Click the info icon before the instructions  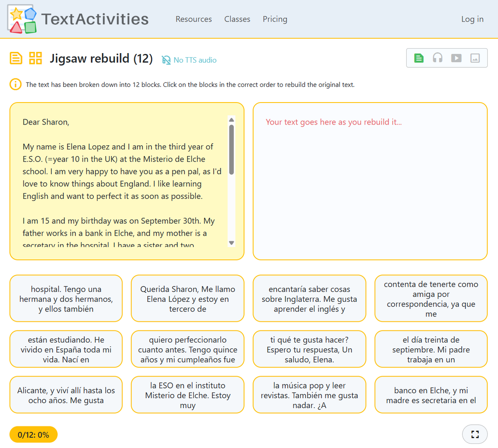pos(15,84)
